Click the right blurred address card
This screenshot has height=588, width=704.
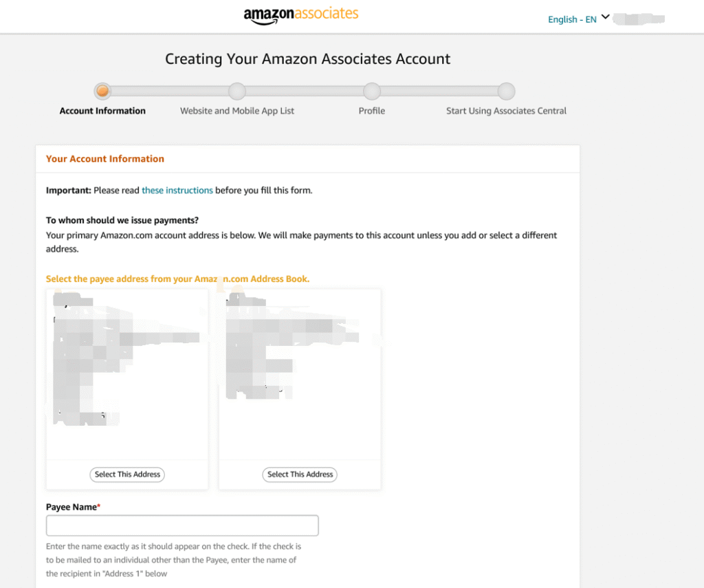tap(300, 371)
